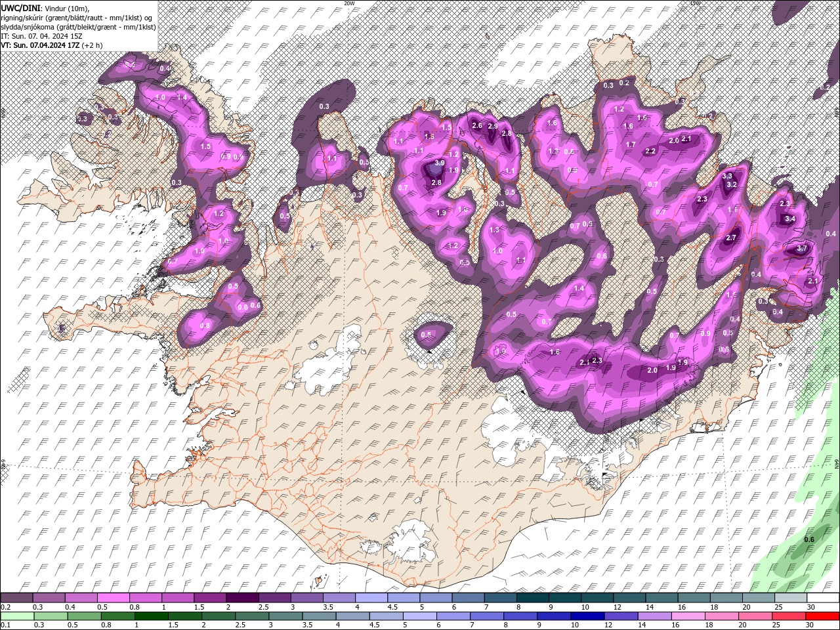Select the dark teal 8 snow legend swatch
Image resolution: width=840 pixels, height=630 pixels.
pos(533,598)
